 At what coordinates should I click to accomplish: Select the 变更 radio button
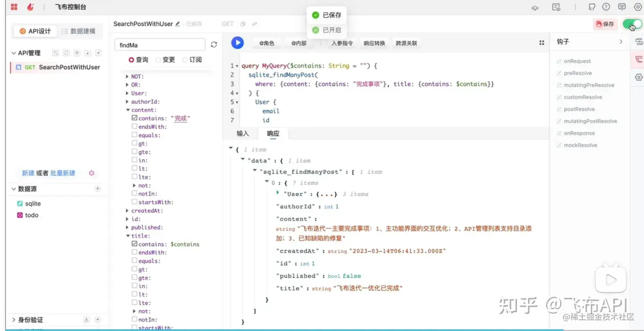click(x=158, y=60)
